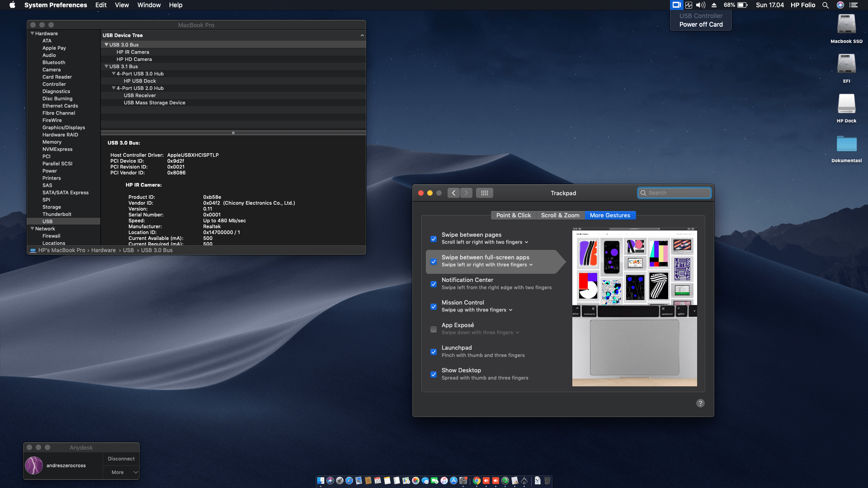
Task: Open iTunes from the Dock
Action: pyautogui.click(x=444, y=481)
